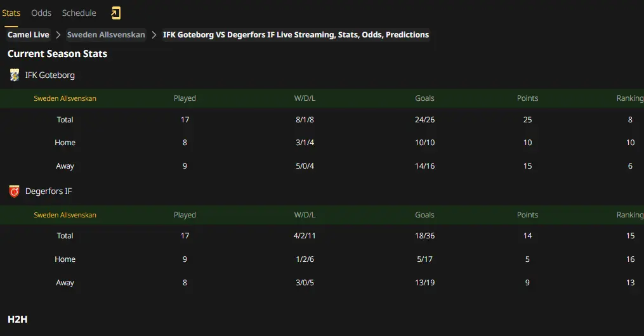The height and width of the screenshot is (336, 644).
Task: Click Sweden Allsvenskan in Goteborg table header
Action: click(65, 98)
